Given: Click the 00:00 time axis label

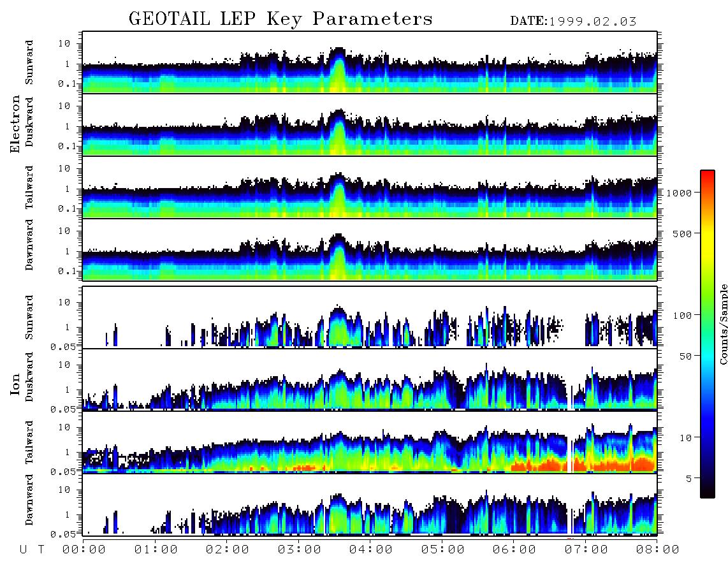Looking at the screenshot, I should (x=84, y=550).
